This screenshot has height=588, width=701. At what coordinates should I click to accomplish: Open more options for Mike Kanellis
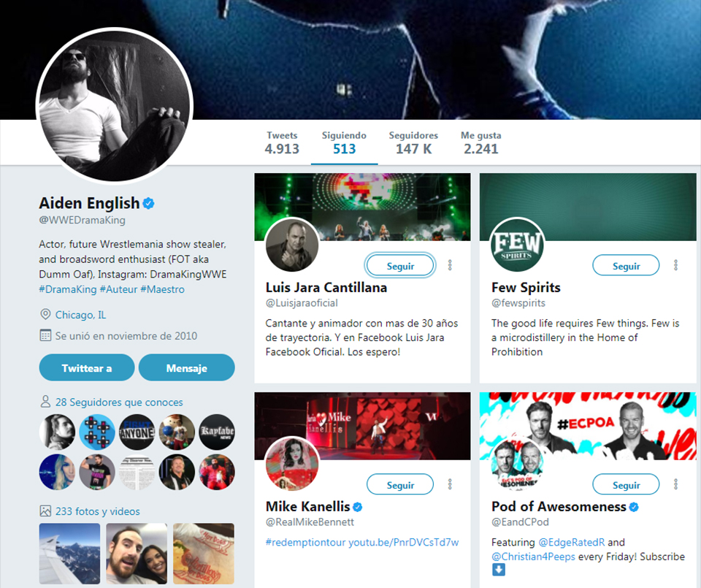coord(450,484)
